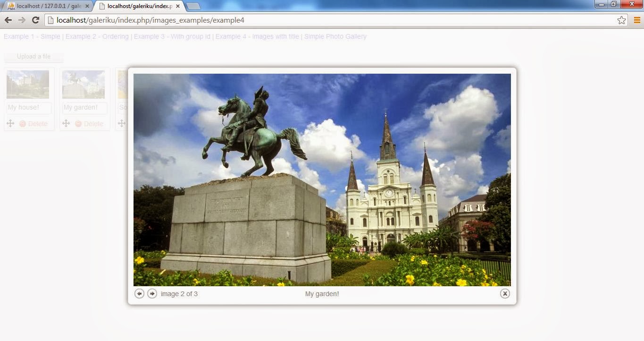
Task: Click move handle icon of third image card
Action: [122, 123]
